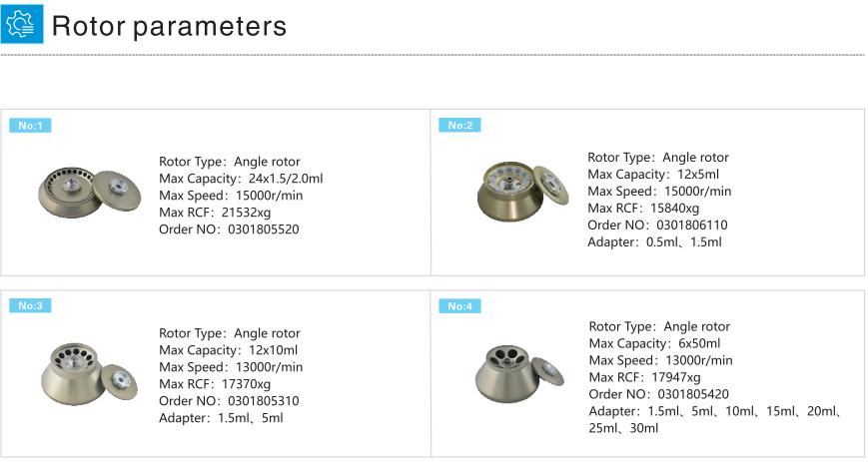
Task: Open the 6x50ml angle rotor image
Action: point(519,373)
